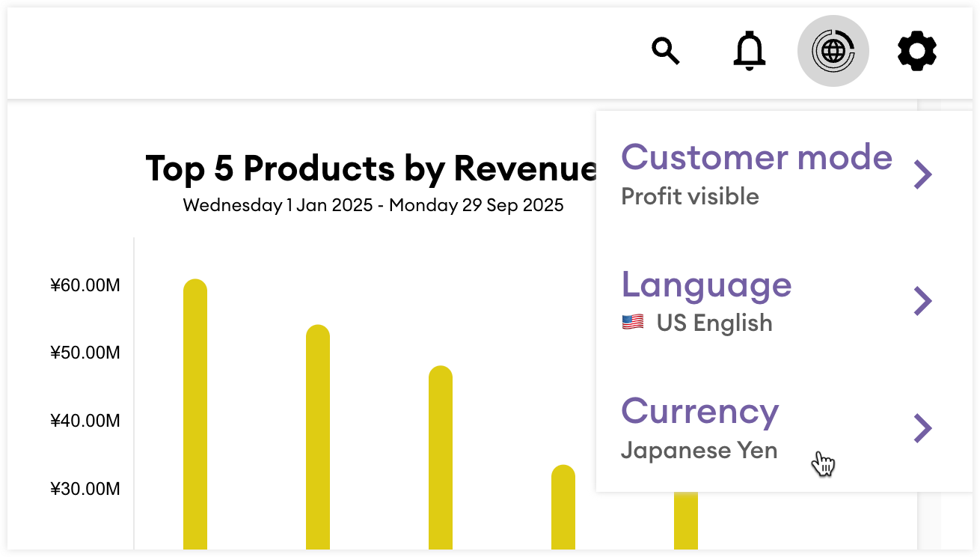Click the US flag icon next to Language
The height and width of the screenshot is (557, 980).
[x=632, y=322]
